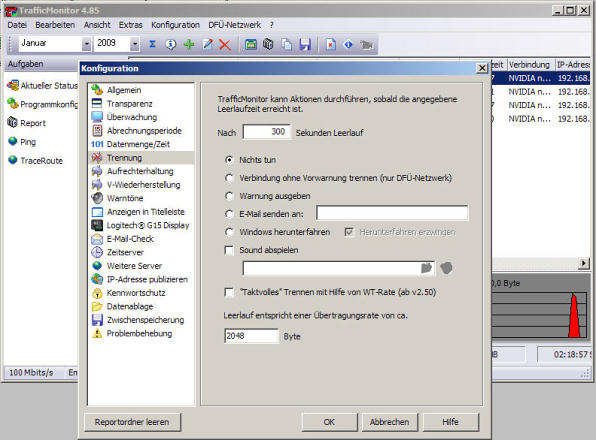
Task: Open Aktueller Status in the tasks pane
Action: pos(43,85)
